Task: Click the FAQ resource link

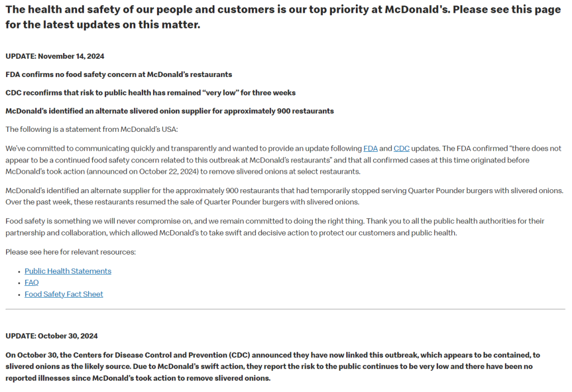Action: pos(32,283)
